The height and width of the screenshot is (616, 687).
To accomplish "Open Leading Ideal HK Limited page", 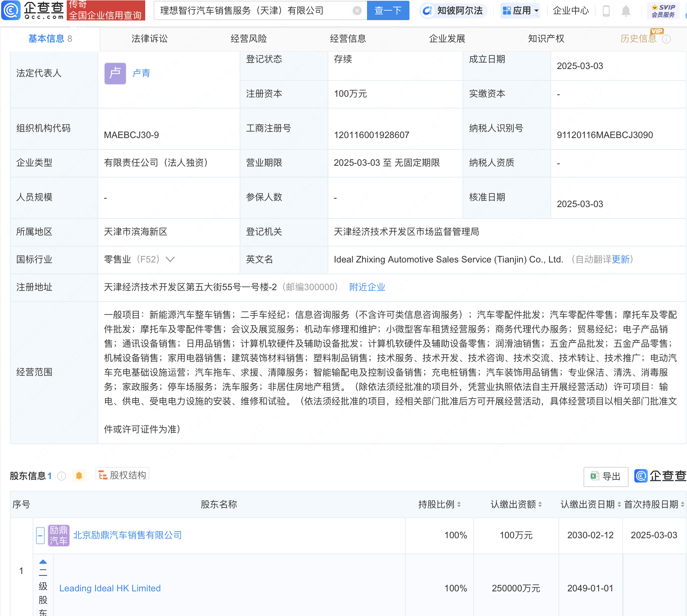I will pos(110,588).
